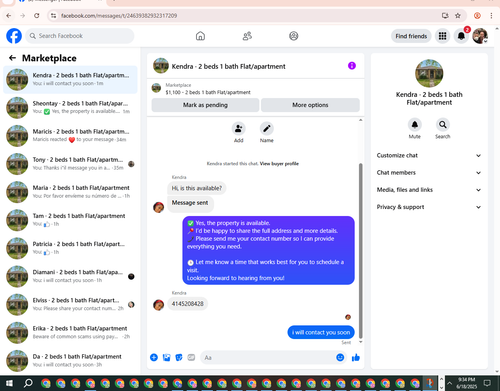
Task: Go back using the Marketplace back arrow
Action: click(12, 58)
